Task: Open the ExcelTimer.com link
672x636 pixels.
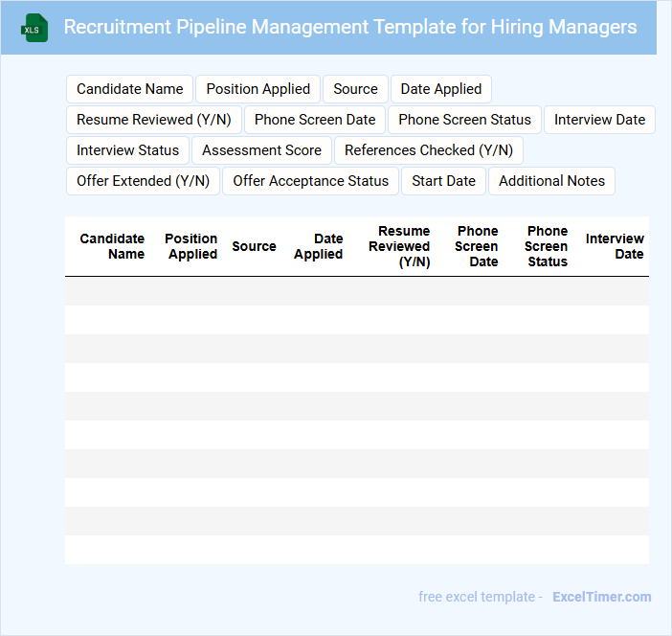Action: 601,597
